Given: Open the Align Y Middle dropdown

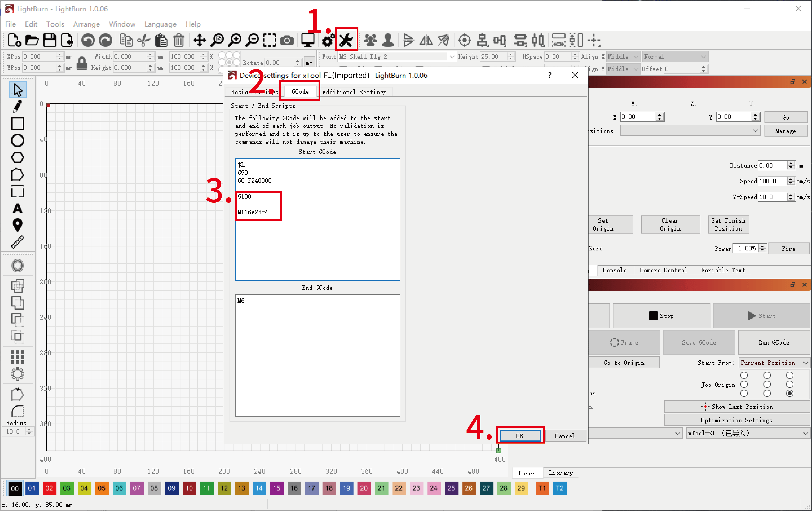Looking at the screenshot, I should point(623,69).
